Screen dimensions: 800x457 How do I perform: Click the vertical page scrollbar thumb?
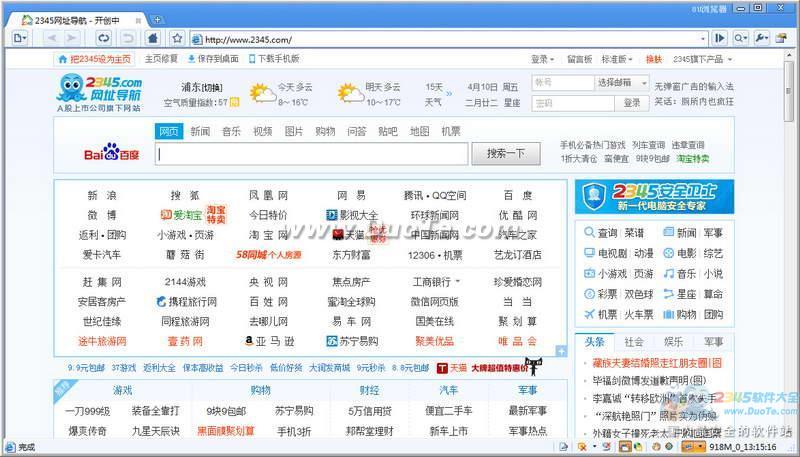[x=791, y=92]
